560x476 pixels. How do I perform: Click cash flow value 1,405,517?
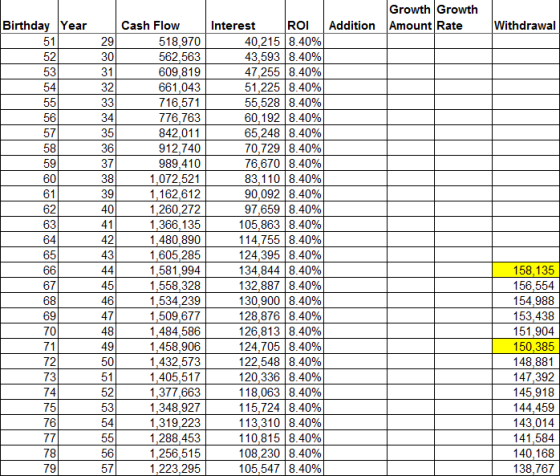pos(175,377)
